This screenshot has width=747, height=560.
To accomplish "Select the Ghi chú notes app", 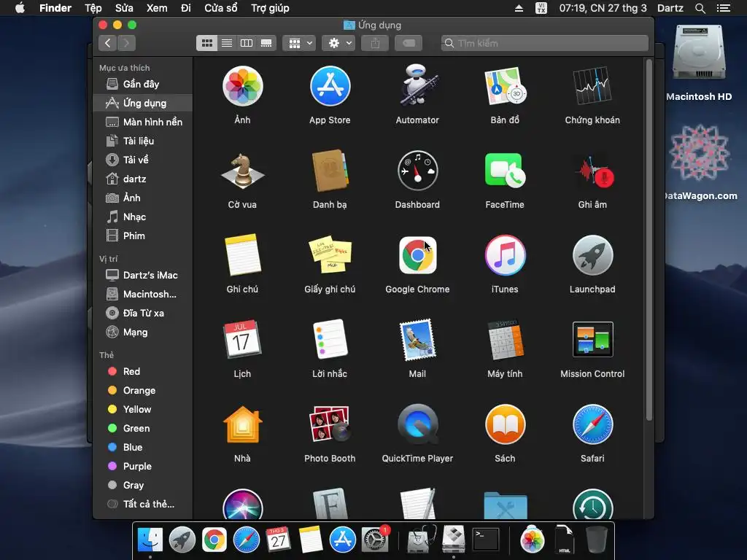I will (242, 255).
